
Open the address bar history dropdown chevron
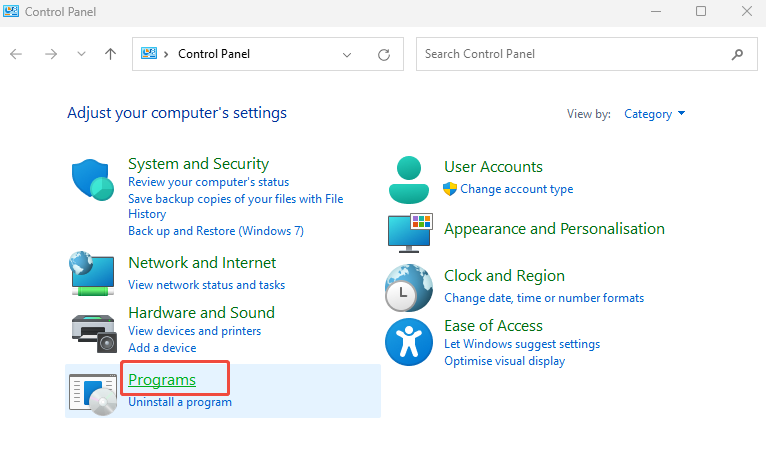click(x=347, y=54)
